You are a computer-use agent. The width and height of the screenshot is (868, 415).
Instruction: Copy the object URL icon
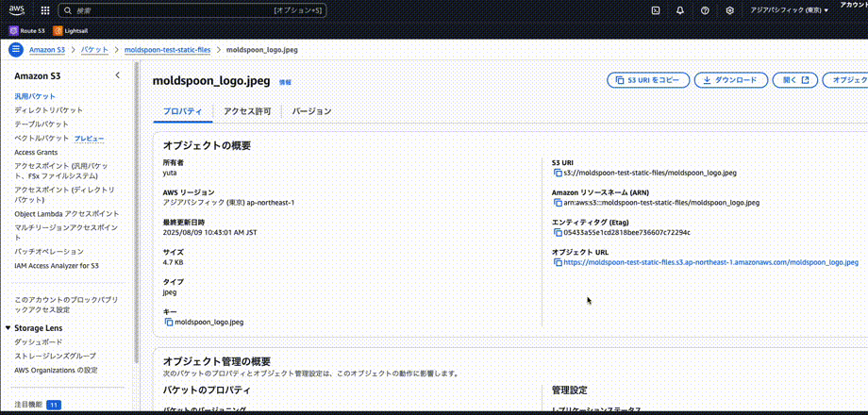point(558,262)
